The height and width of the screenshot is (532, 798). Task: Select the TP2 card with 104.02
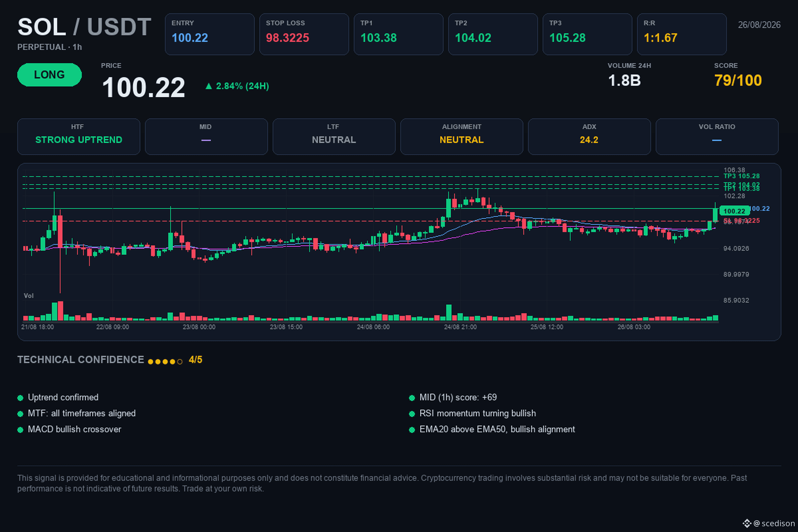[493, 34]
